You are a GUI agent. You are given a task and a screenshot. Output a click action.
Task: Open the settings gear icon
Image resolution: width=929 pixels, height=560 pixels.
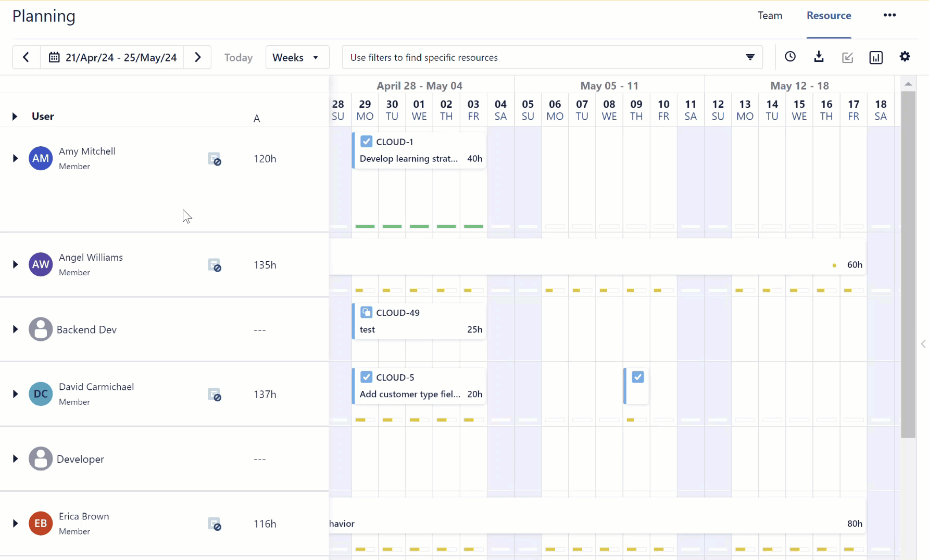click(905, 57)
